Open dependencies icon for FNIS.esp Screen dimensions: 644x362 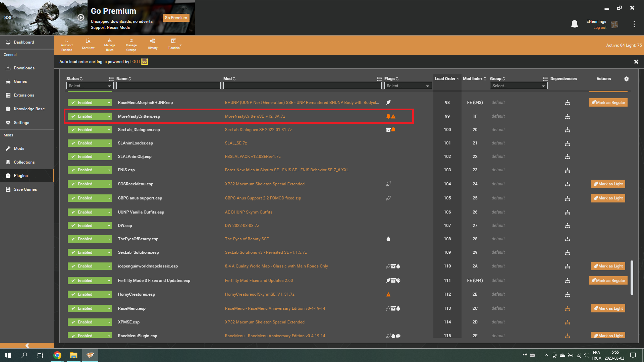568,170
